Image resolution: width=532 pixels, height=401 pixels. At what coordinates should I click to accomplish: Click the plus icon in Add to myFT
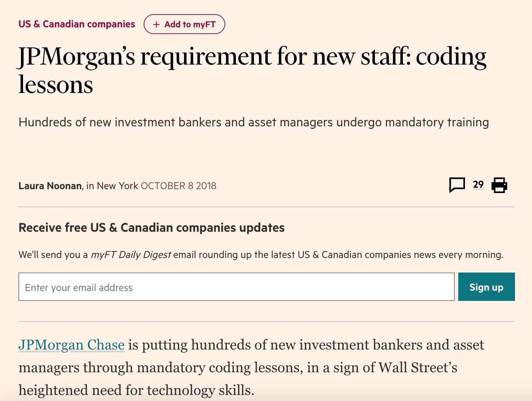point(156,24)
